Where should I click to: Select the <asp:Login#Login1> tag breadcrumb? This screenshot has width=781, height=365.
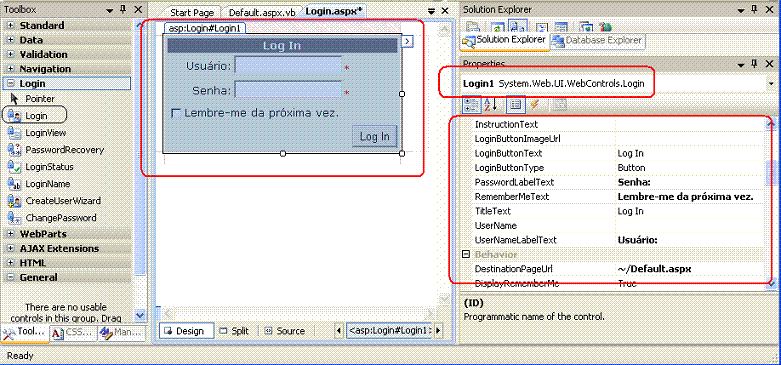pyautogui.click(x=389, y=331)
